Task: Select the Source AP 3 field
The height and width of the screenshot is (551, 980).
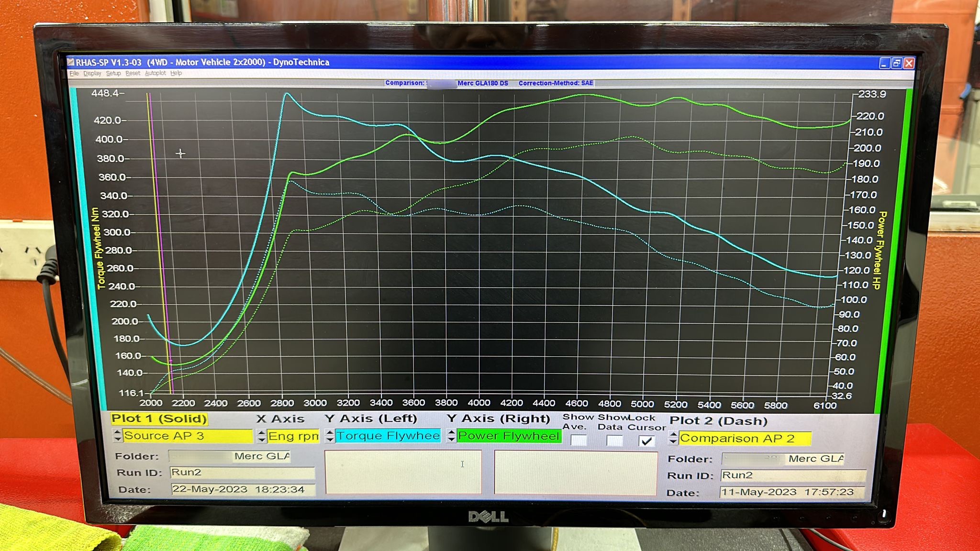Action: tap(188, 436)
